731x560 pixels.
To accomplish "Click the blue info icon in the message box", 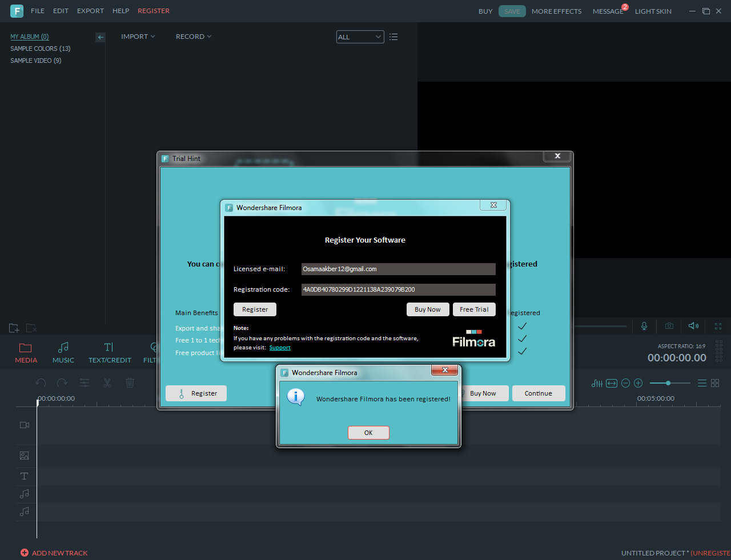I will pyautogui.click(x=296, y=397).
